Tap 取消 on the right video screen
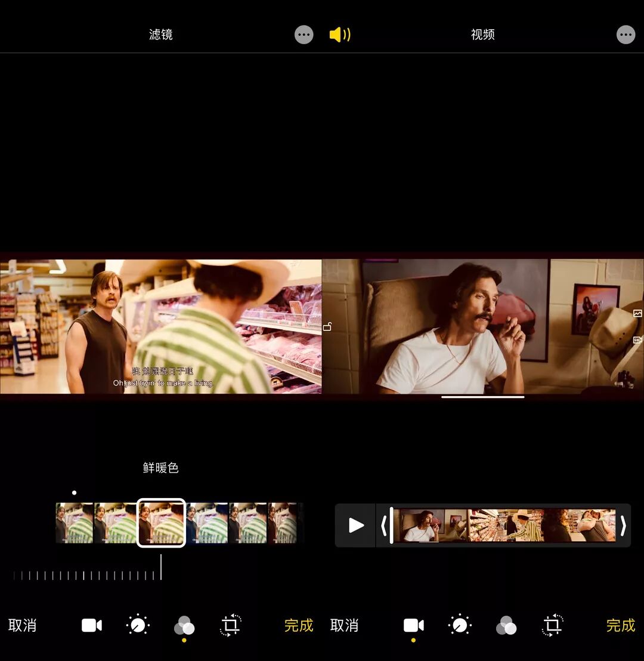 point(344,626)
